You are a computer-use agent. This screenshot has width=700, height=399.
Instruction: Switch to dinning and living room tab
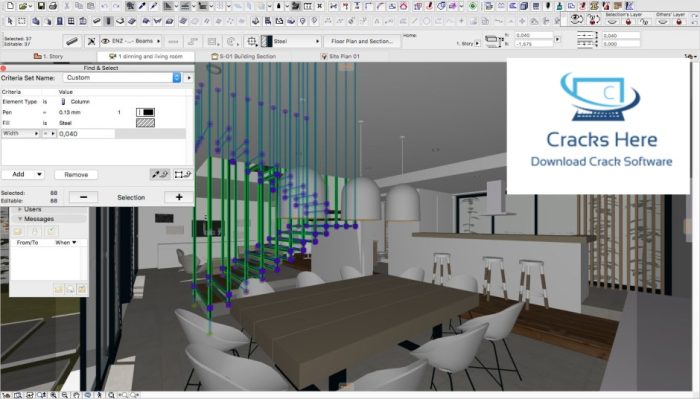coord(146,56)
